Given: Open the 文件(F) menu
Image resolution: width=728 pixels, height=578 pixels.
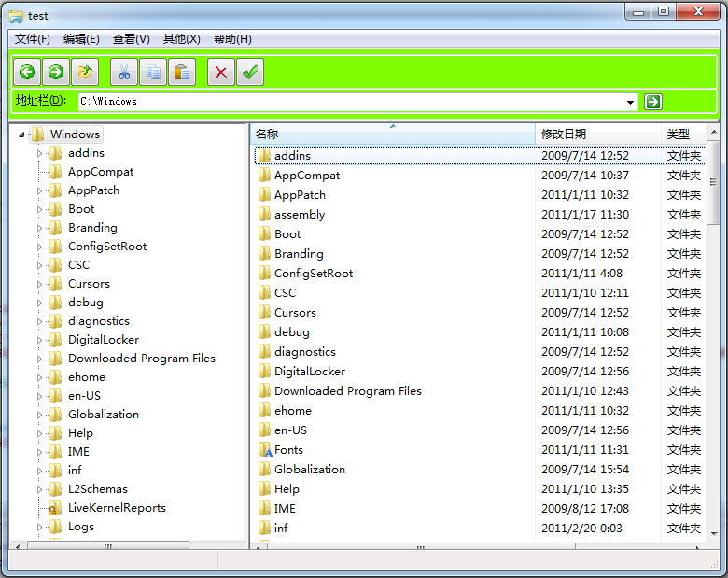Looking at the screenshot, I should tap(33, 39).
